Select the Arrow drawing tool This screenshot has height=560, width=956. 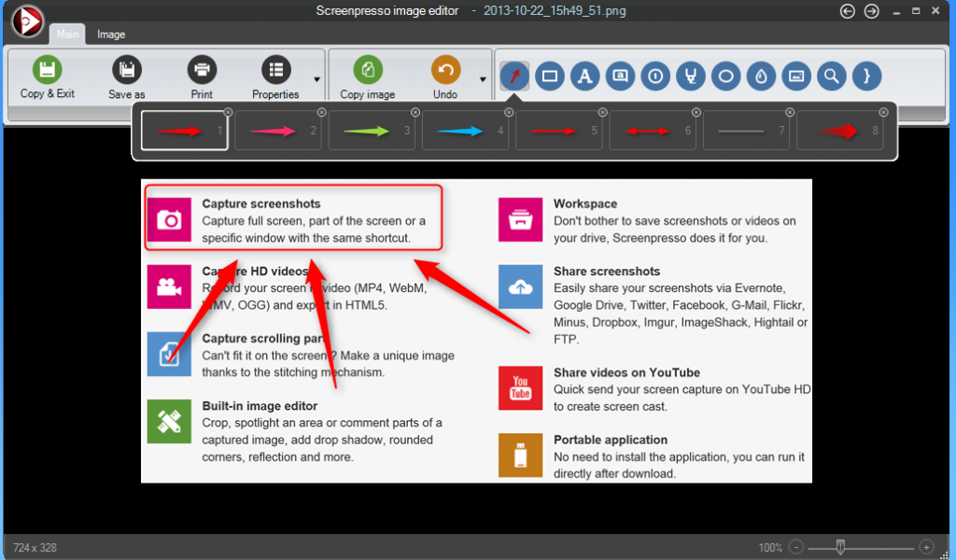click(x=513, y=77)
